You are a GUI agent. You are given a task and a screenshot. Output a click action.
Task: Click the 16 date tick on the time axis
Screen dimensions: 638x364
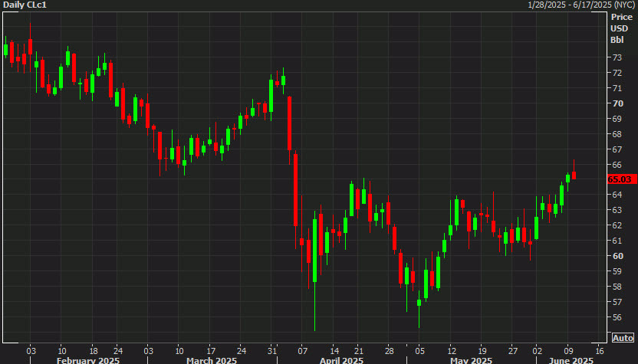click(600, 351)
